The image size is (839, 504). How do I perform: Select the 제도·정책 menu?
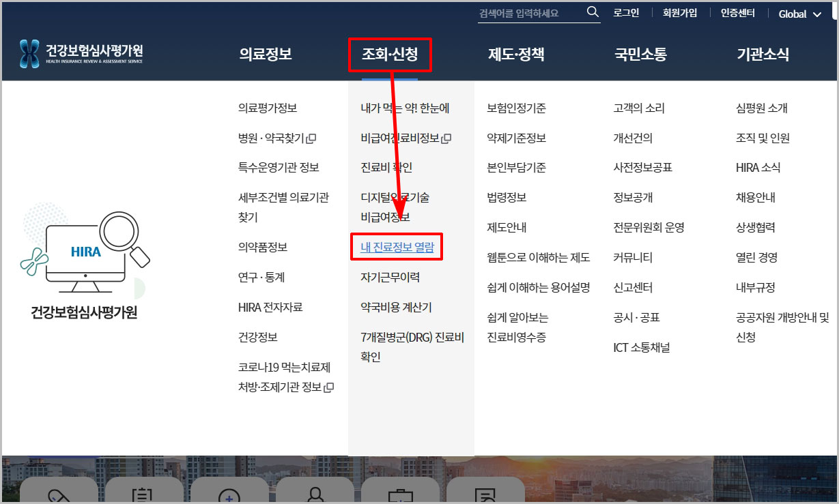[x=517, y=55]
